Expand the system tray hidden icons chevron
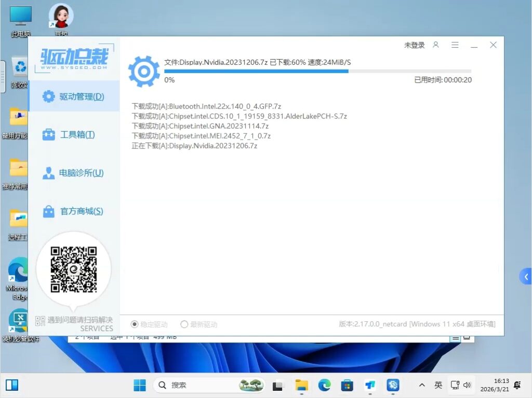Viewport: 532px width, 398px height. tap(422, 385)
